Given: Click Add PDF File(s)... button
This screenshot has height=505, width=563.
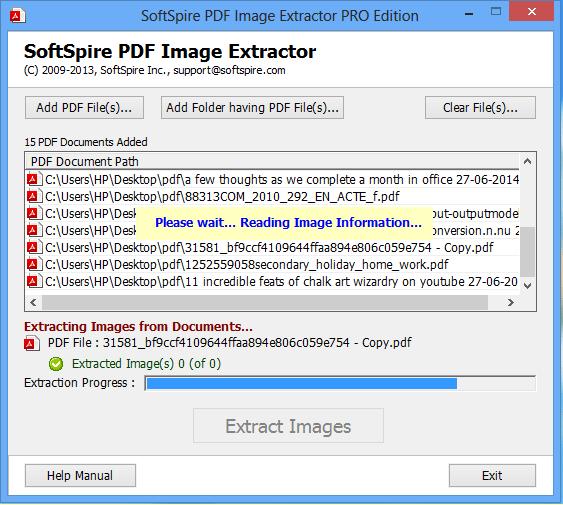Looking at the screenshot, I should [84, 107].
